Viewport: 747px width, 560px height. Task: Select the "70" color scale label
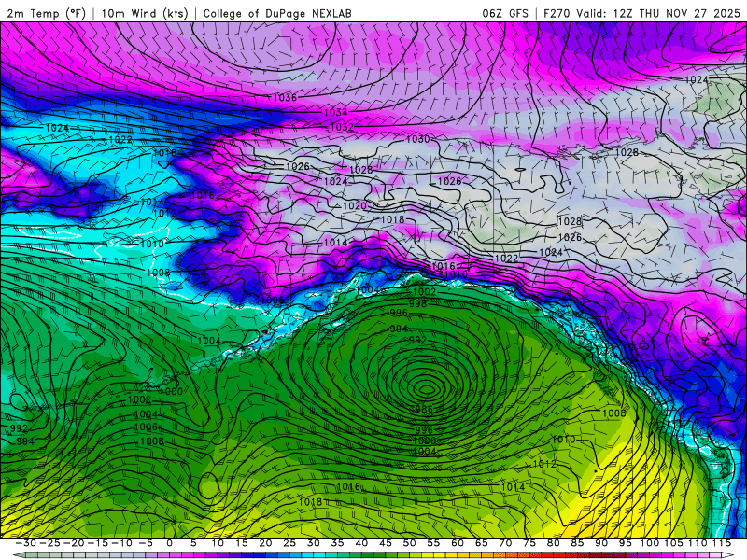click(x=505, y=543)
